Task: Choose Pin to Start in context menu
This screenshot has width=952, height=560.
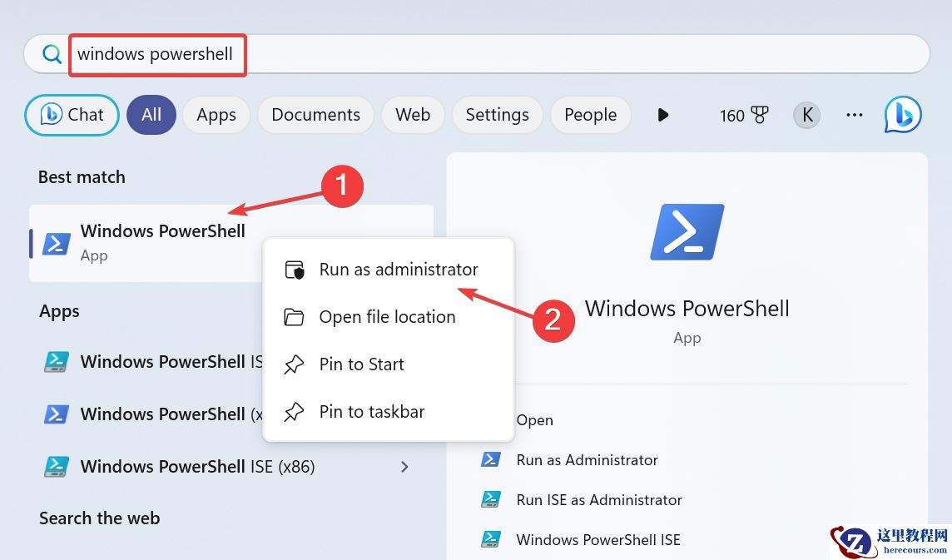Action: 389,364
